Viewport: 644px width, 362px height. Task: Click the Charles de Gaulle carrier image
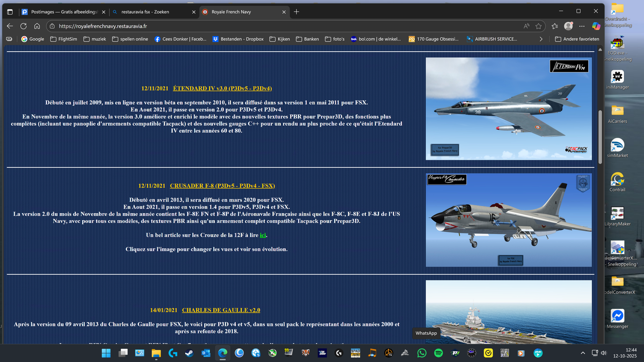[x=508, y=312]
